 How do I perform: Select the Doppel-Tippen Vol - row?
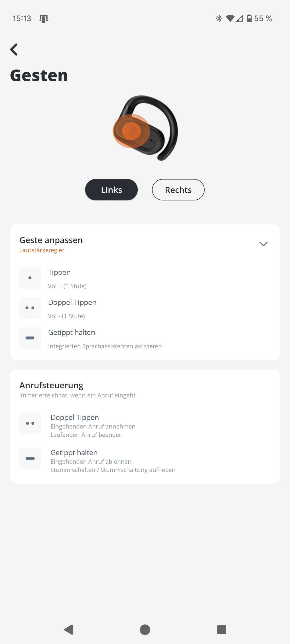click(x=145, y=309)
